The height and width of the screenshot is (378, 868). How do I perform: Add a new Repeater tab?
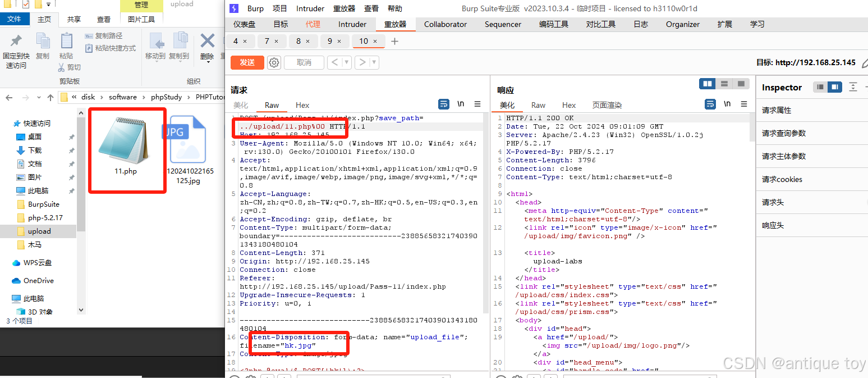click(x=394, y=41)
